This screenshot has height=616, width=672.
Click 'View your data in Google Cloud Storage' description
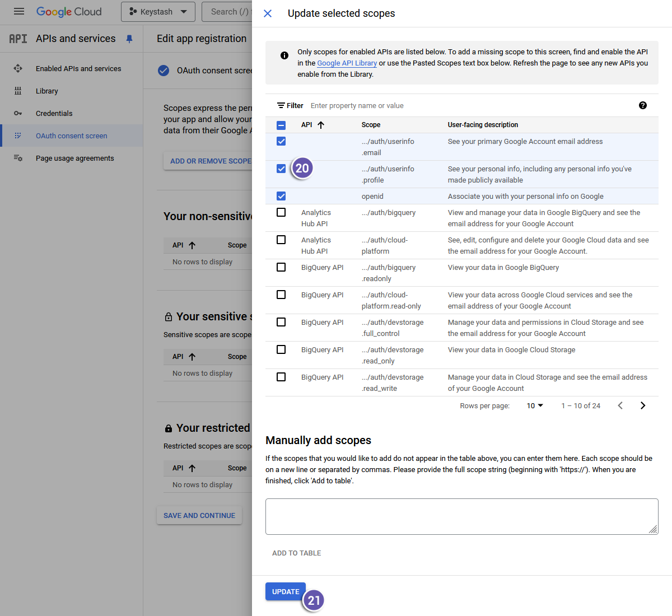511,349
